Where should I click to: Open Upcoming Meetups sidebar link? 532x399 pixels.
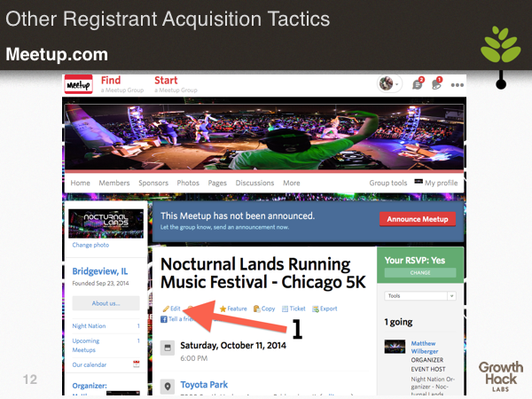86,345
